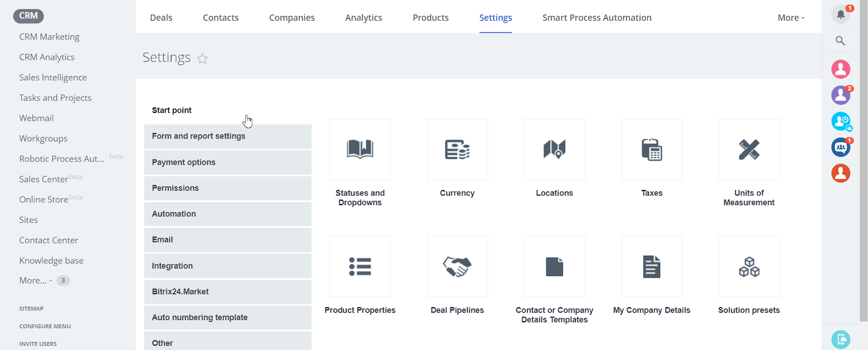Open Sales Center beta
The image size is (868, 350).
click(x=43, y=179)
